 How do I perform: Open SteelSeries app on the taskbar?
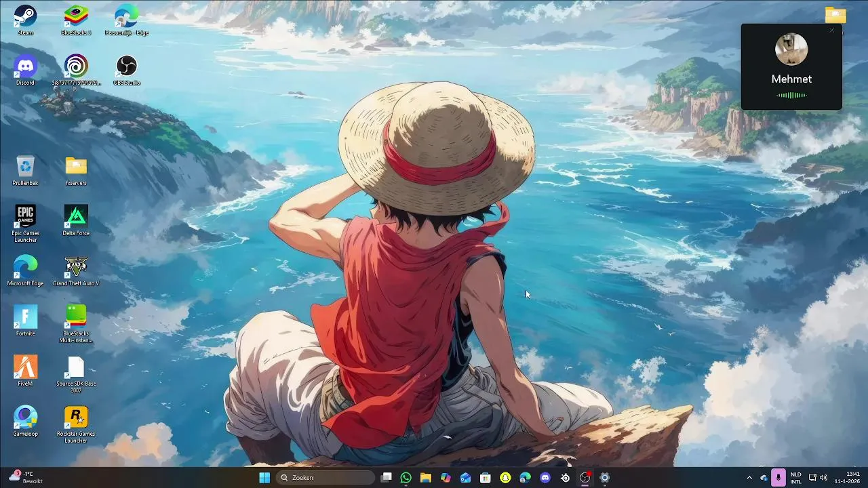[x=565, y=478]
